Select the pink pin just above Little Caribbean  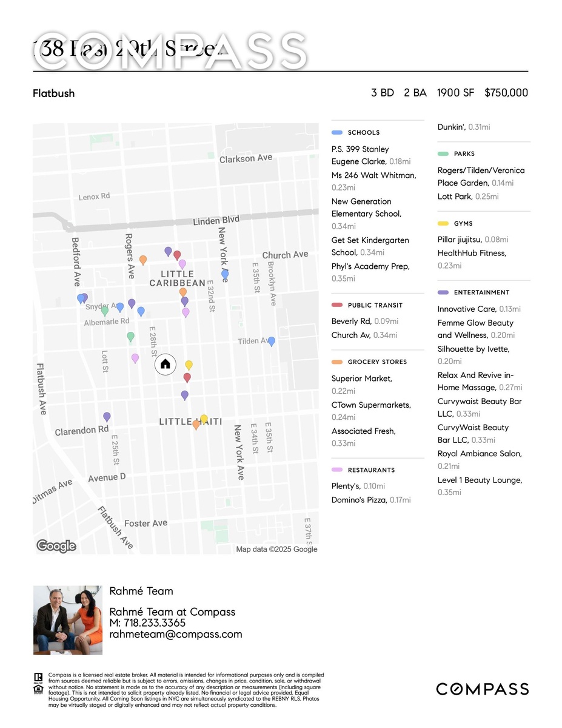click(x=182, y=265)
